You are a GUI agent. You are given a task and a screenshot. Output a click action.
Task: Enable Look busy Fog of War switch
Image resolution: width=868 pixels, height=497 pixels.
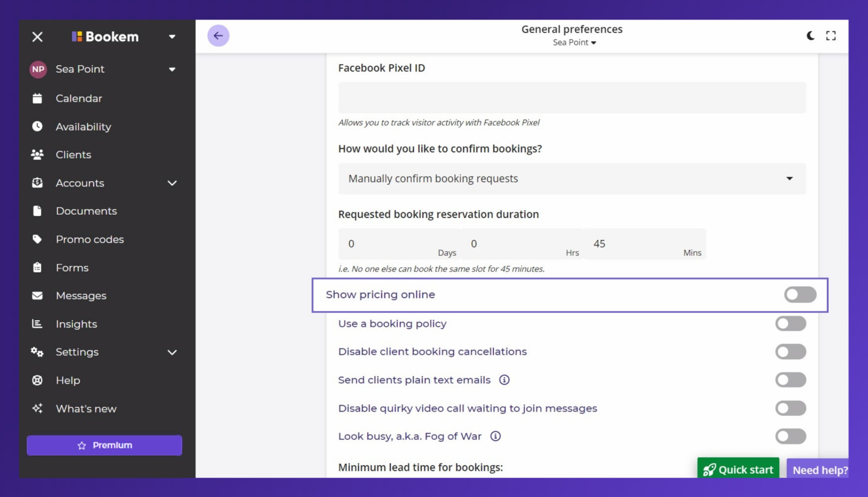(790, 436)
